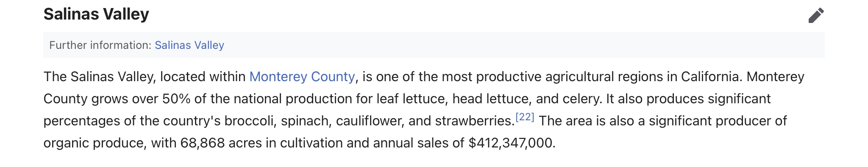The image size is (868, 167).
Task: Click the 50% figure in the paragraph
Action: coord(176,99)
